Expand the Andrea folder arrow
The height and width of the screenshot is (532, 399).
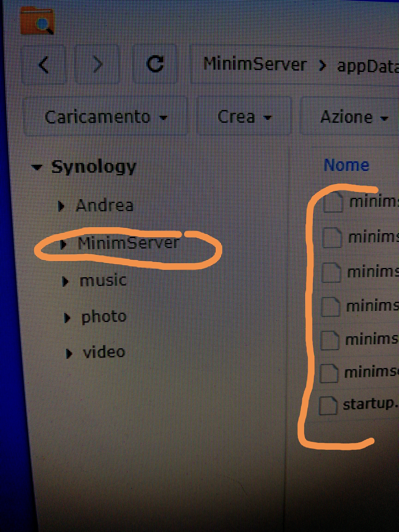coord(61,206)
